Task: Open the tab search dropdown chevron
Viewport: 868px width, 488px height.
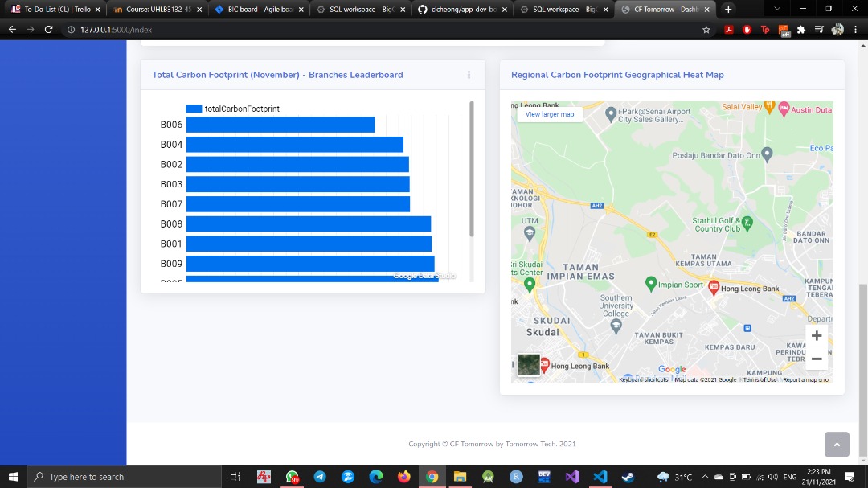Action: (776, 9)
